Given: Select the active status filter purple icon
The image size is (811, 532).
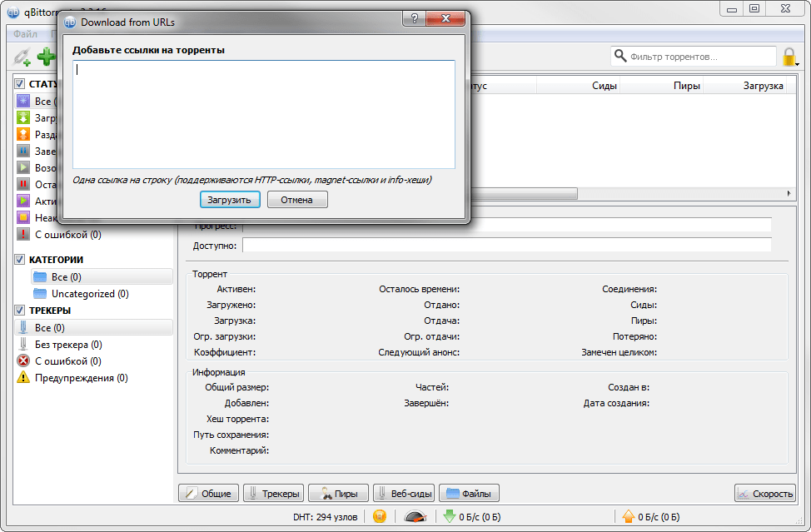Looking at the screenshot, I should [x=23, y=201].
